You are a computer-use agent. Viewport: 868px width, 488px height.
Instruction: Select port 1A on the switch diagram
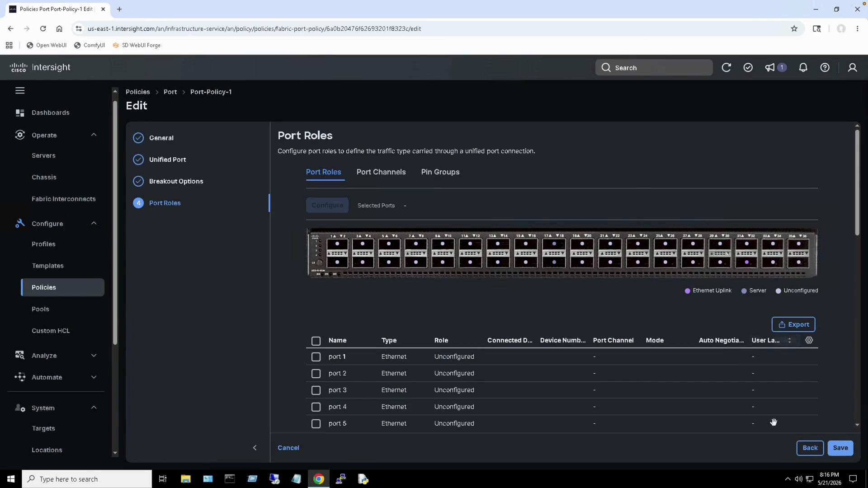click(337, 244)
